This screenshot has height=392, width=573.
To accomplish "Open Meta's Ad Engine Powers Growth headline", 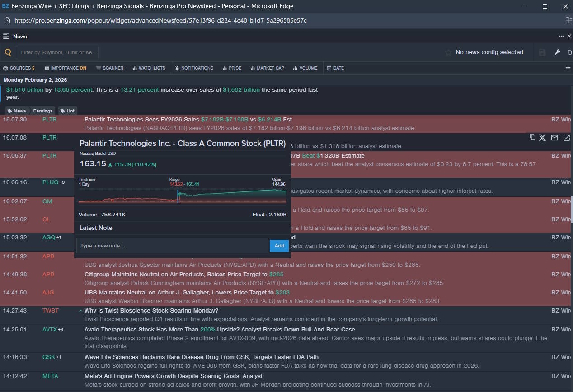I will [174, 376].
